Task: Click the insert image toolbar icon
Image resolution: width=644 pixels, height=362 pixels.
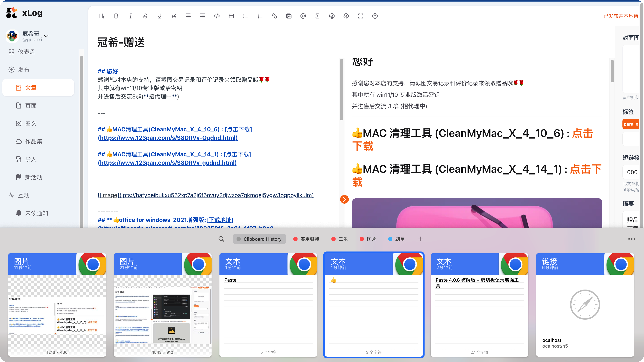Action: pyautogui.click(x=289, y=16)
